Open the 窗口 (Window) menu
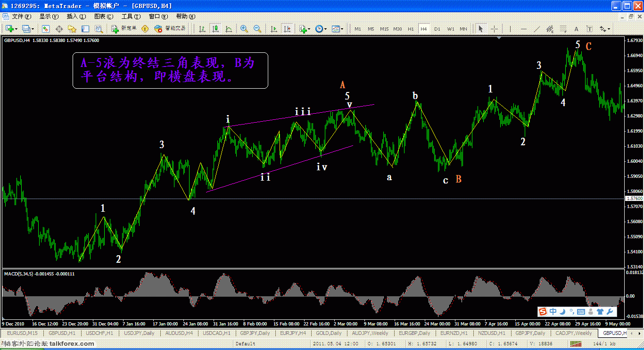 coord(158,16)
